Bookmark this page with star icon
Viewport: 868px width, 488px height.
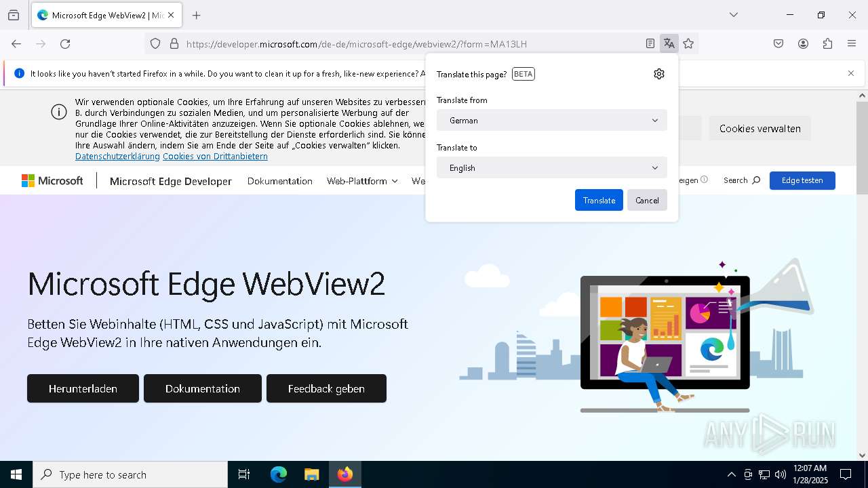(688, 43)
